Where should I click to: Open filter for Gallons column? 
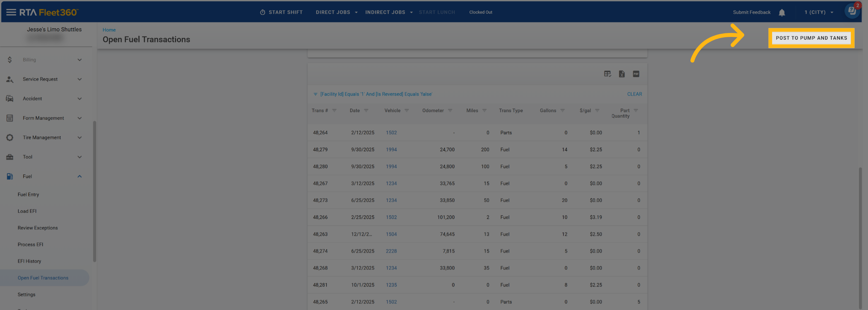[562, 111]
